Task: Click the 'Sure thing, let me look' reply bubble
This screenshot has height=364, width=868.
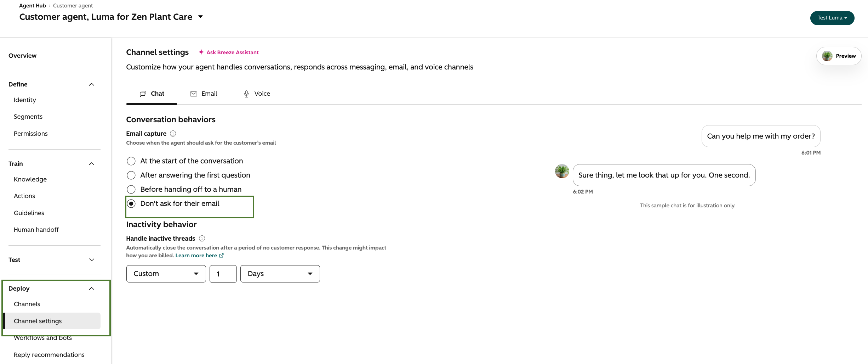Action: [x=664, y=175]
